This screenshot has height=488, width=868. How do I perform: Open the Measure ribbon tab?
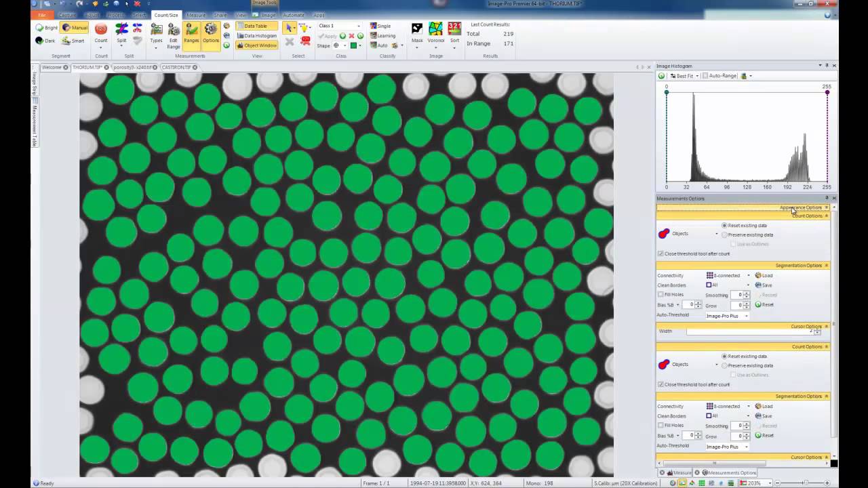click(x=195, y=15)
